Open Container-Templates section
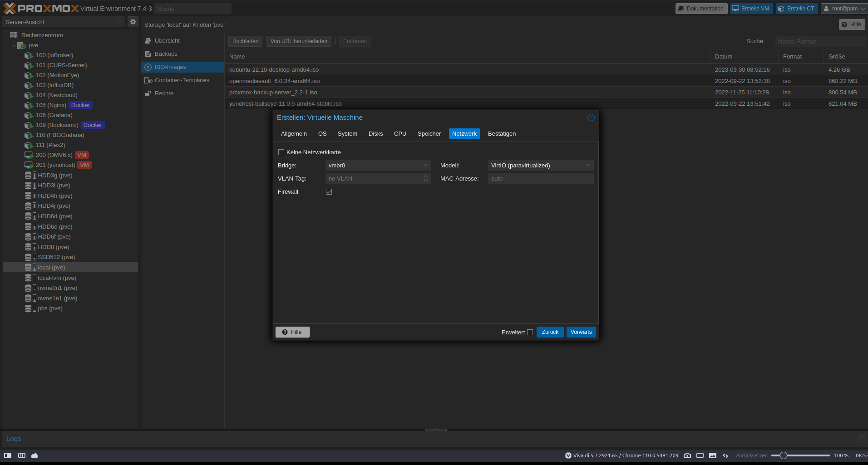The width and height of the screenshot is (868, 465). (x=182, y=80)
